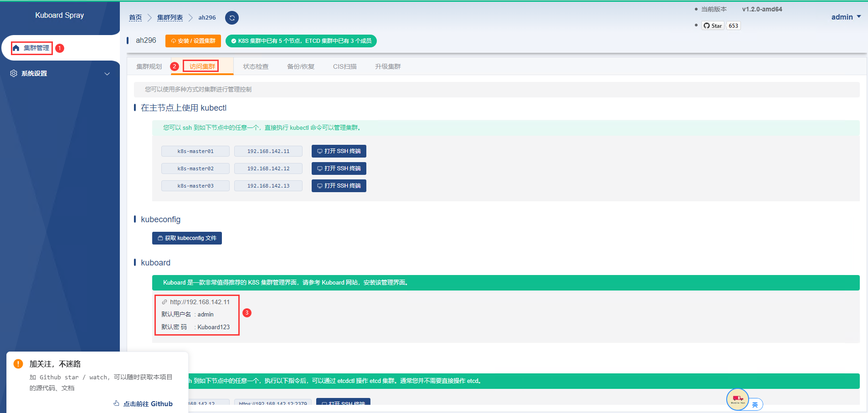The image size is (868, 413).
Task: Click the home icon in 集群管理 menu
Action: [16, 48]
